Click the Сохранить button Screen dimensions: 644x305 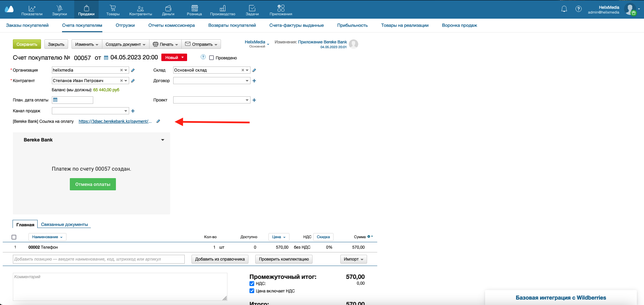pos(27,44)
